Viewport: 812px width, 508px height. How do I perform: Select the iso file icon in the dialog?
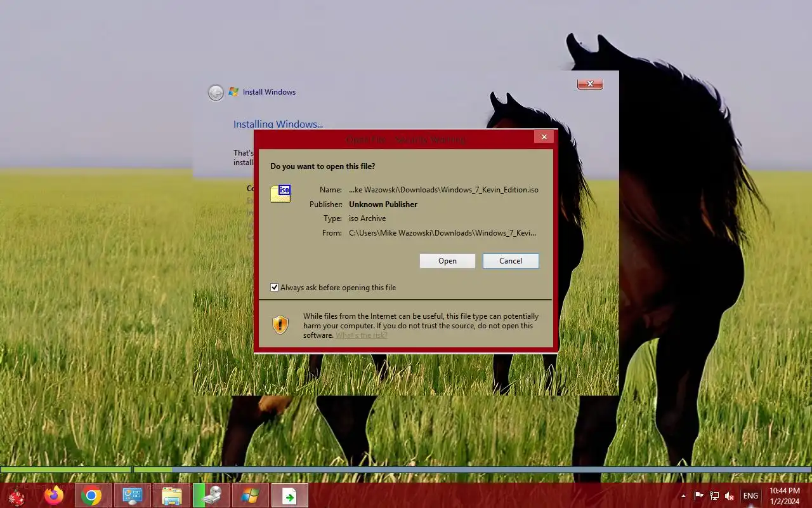[x=280, y=193]
